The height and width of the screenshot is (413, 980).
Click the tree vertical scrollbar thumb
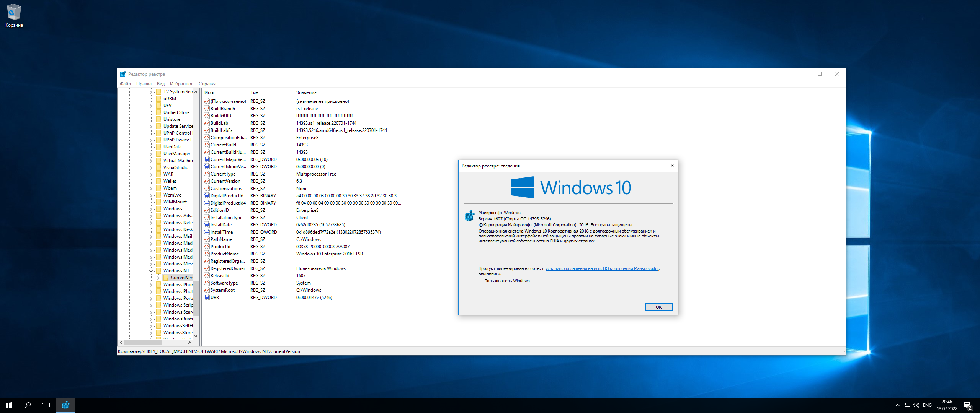point(196,298)
